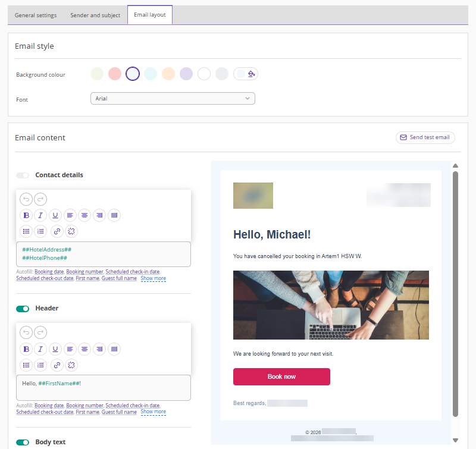Select the Email layout tab
This screenshot has height=449, width=476.
click(x=150, y=15)
